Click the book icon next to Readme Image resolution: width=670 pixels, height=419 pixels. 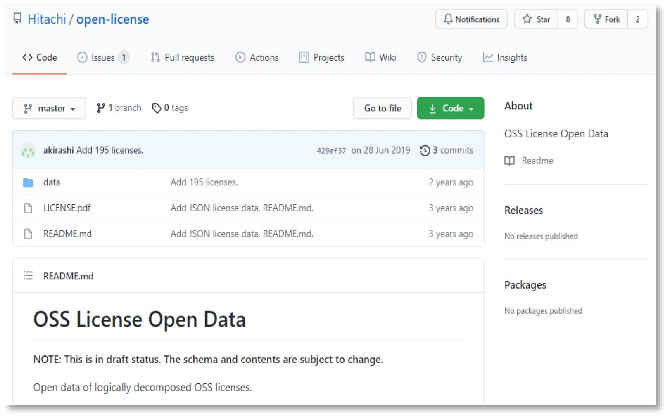(510, 160)
